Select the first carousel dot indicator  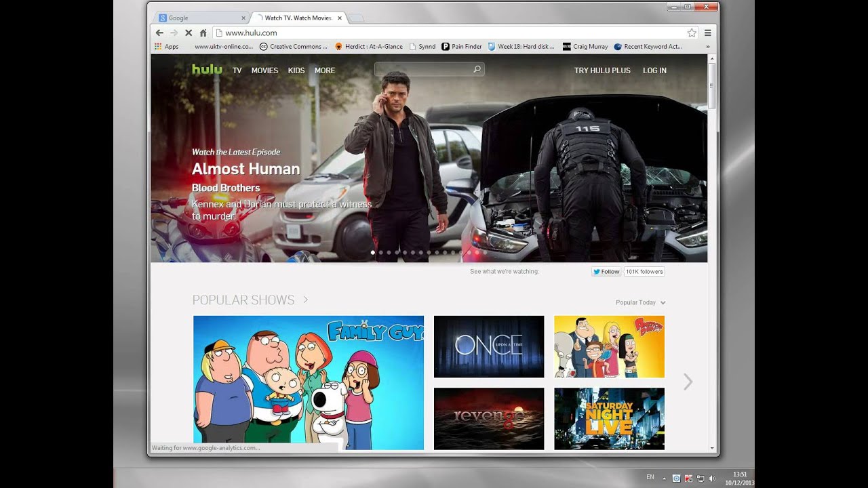coord(373,252)
